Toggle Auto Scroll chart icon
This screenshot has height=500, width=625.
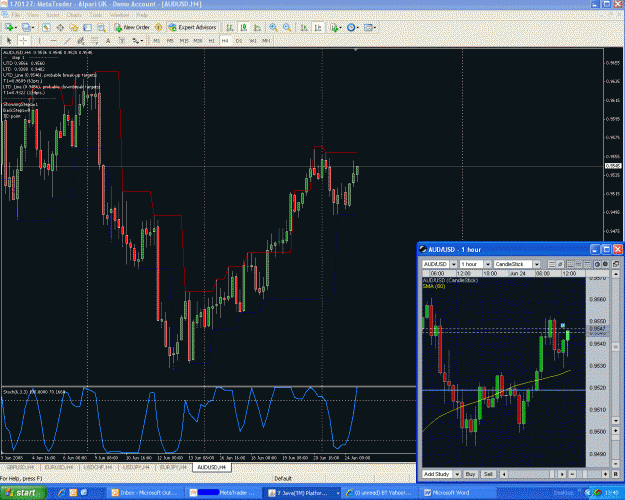304,28
